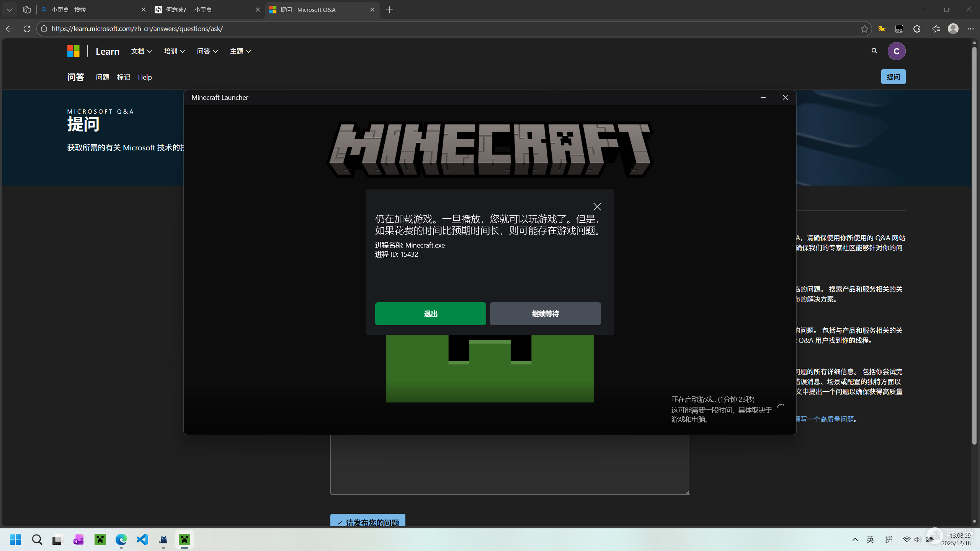Close the 何意味？- 小黑盒 tab
Image resolution: width=980 pixels, height=551 pixels.
pyautogui.click(x=258, y=10)
